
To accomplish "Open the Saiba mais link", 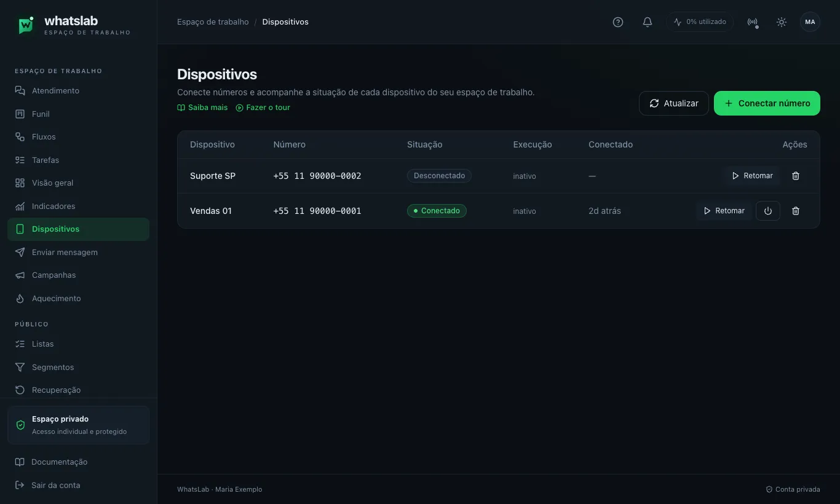I will [x=202, y=108].
